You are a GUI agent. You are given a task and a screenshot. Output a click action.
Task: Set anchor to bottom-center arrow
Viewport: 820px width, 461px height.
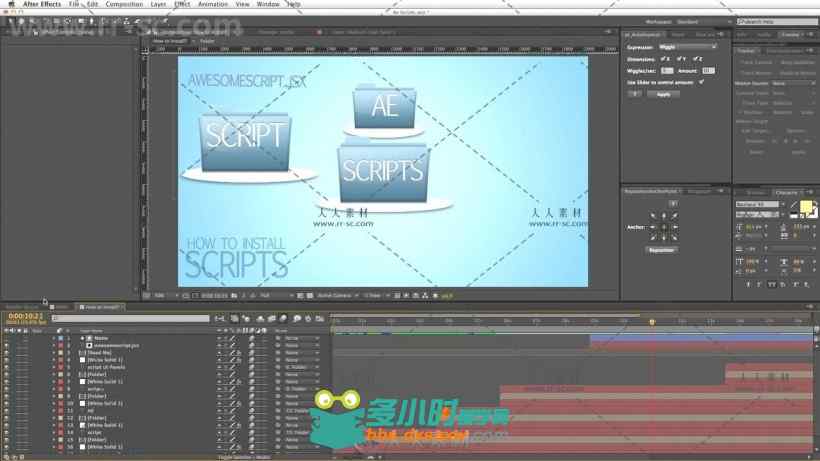664,238
